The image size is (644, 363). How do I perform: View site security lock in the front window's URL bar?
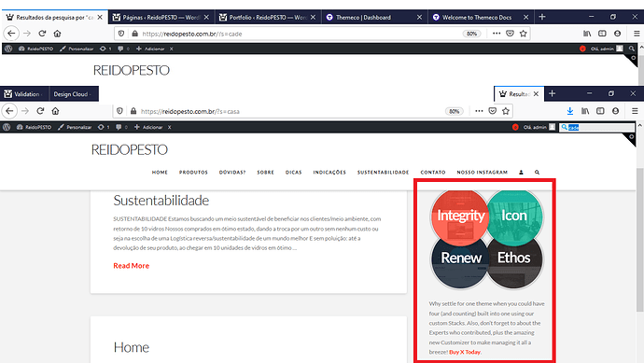point(133,111)
